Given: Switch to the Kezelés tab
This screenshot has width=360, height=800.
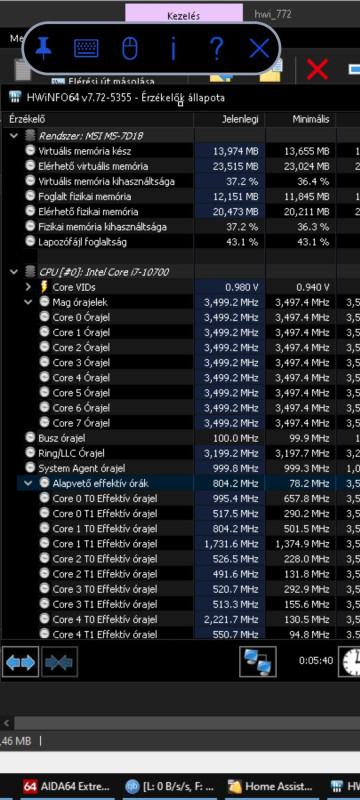Looking at the screenshot, I should point(184,15).
